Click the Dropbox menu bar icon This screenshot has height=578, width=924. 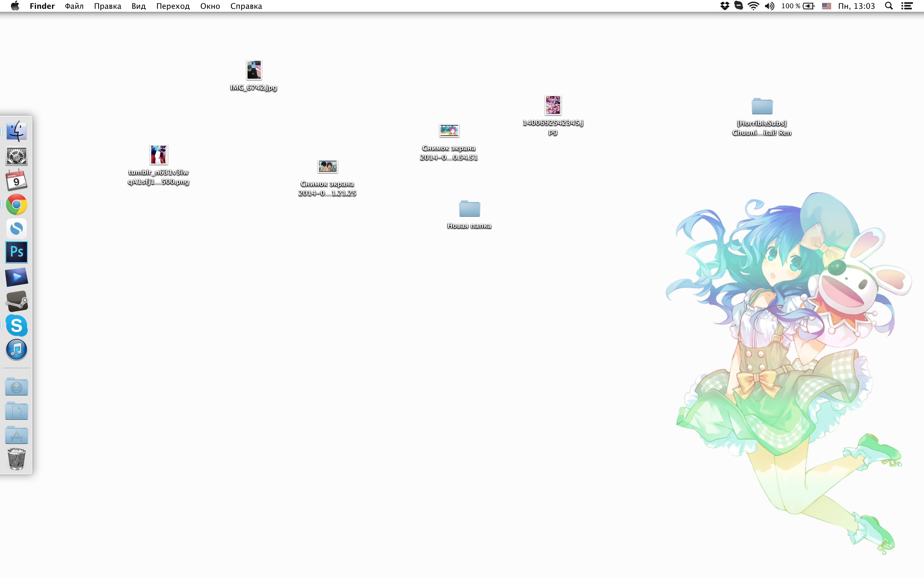725,6
